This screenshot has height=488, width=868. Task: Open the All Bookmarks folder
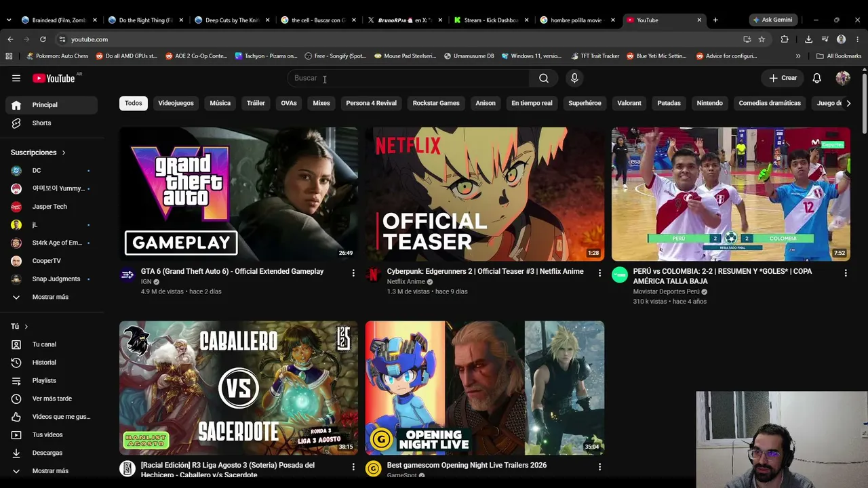839,56
